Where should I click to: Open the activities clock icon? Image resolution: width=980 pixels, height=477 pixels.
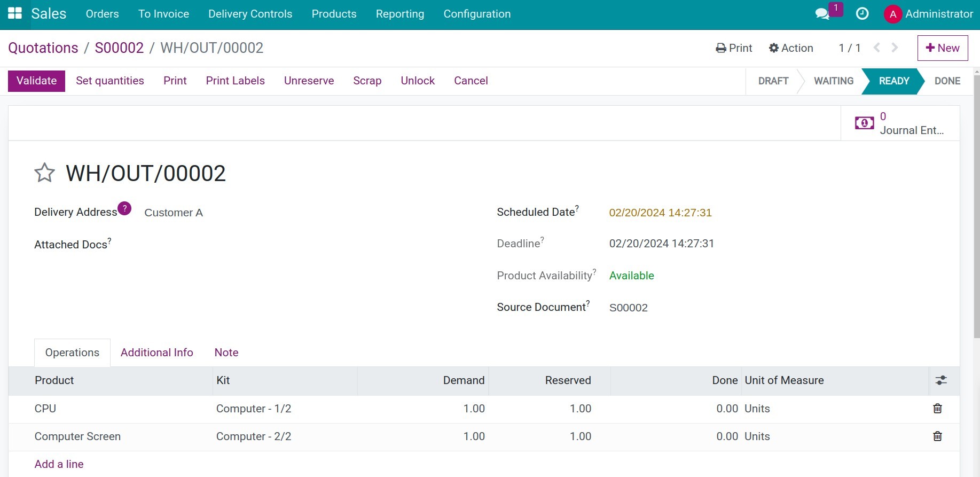coord(862,14)
